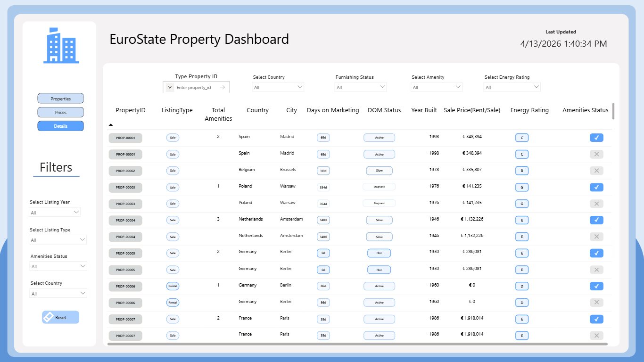The image size is (644, 362).
Task: Click the 119d days on marketing badge
Action: (323, 171)
